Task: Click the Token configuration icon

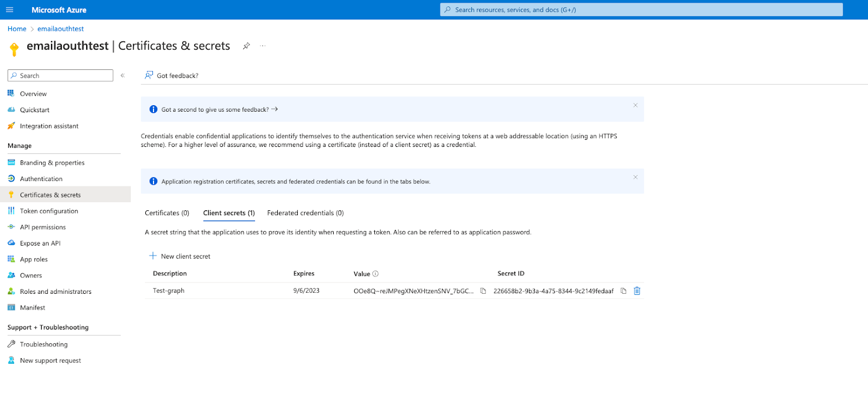Action: pos(11,211)
